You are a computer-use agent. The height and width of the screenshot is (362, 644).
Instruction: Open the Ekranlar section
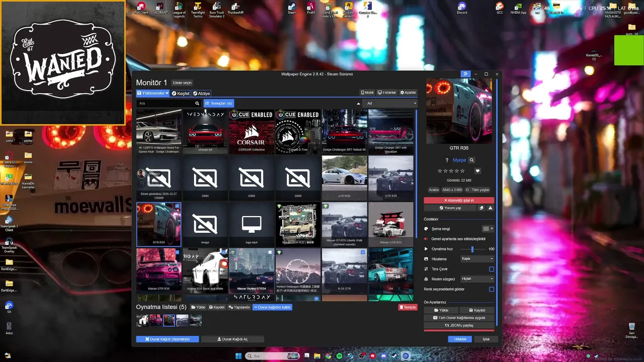click(387, 93)
